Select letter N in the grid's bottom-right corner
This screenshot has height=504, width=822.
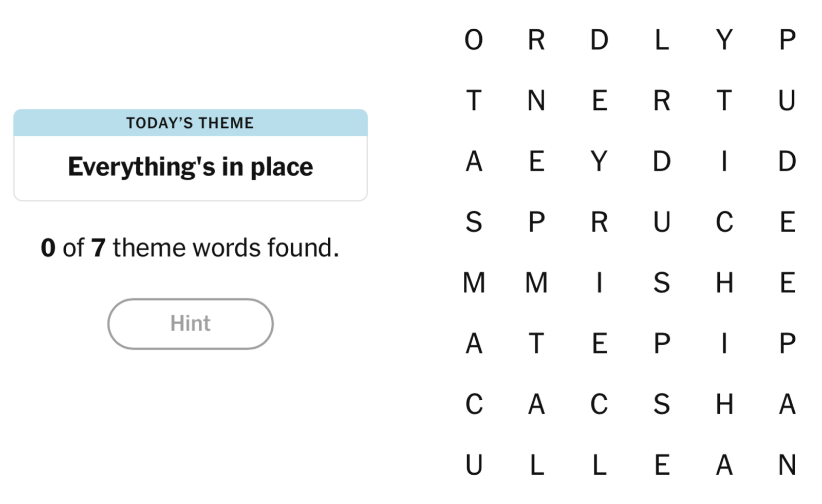click(787, 465)
